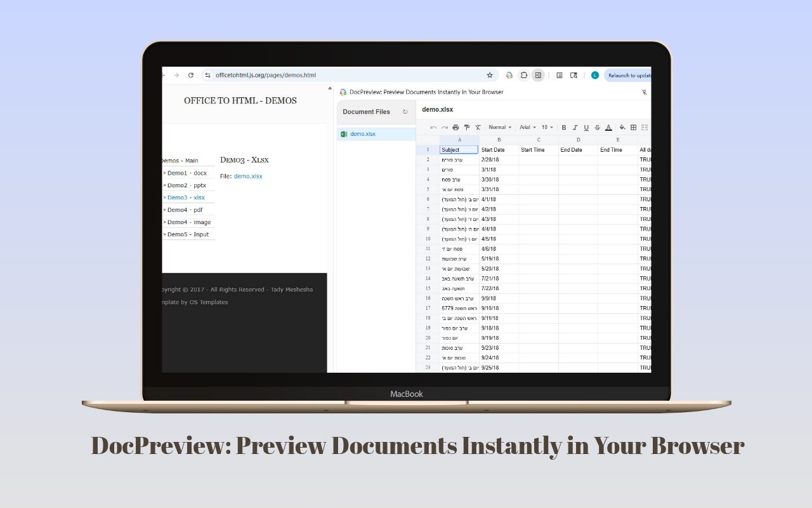Select the paint format tool

point(467,128)
